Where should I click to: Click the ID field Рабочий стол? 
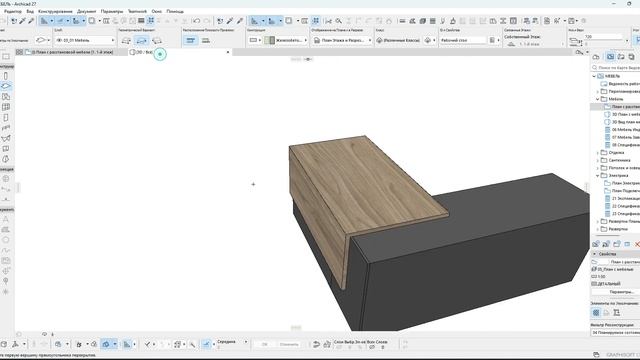click(463, 40)
